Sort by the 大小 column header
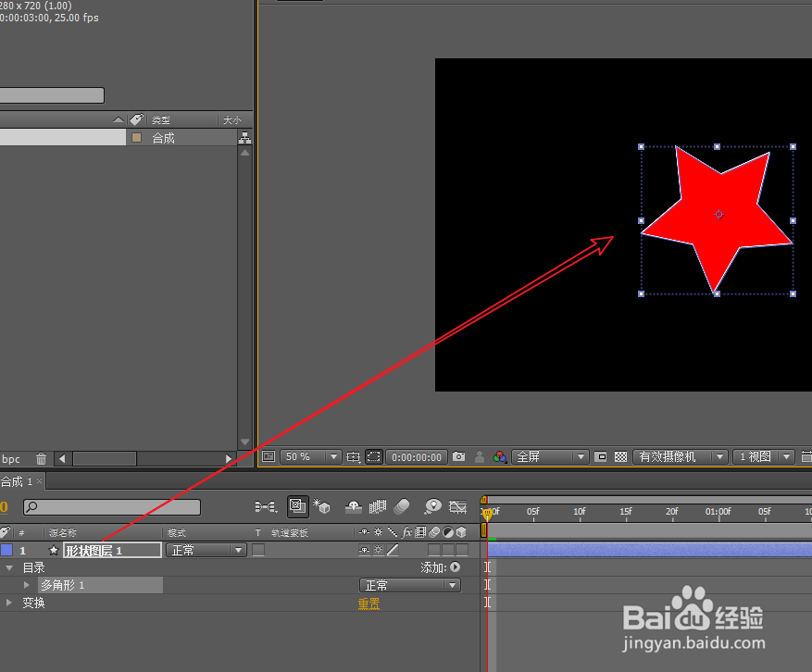The height and width of the screenshot is (672, 812). click(x=232, y=120)
